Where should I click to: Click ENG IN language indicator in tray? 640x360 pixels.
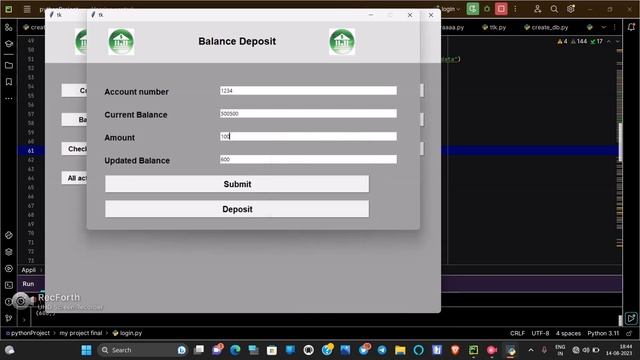click(x=560, y=350)
